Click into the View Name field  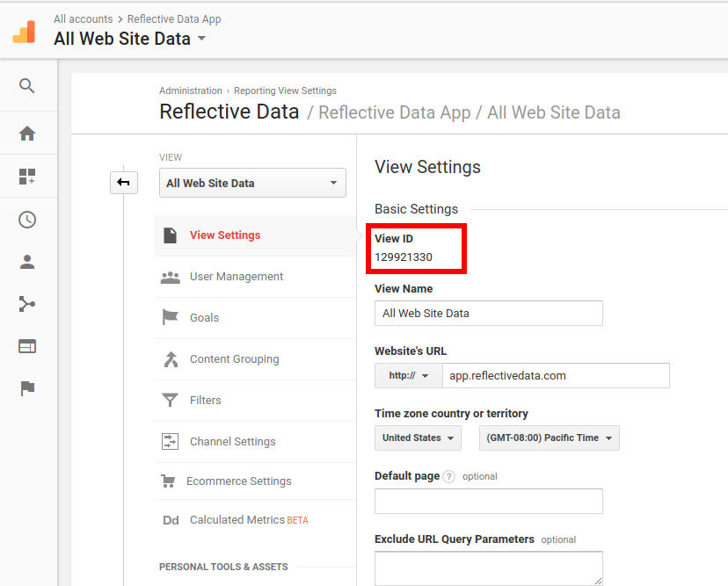[x=489, y=313]
